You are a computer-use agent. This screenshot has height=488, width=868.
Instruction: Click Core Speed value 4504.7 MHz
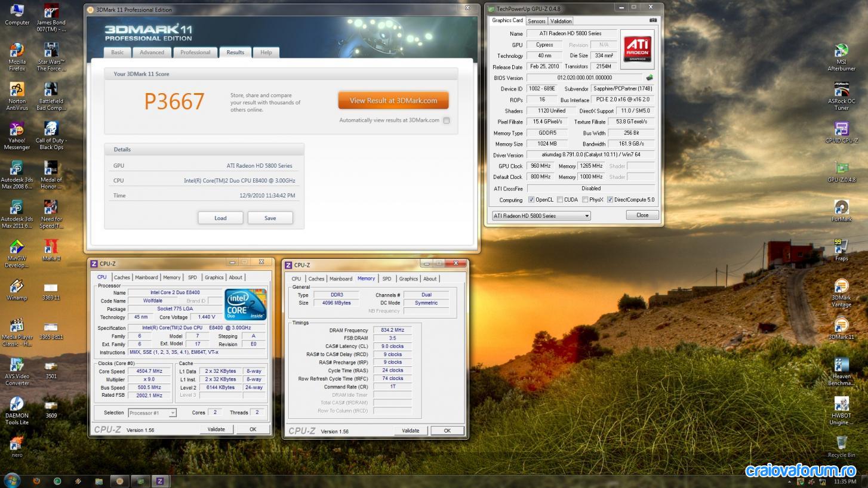click(x=149, y=371)
